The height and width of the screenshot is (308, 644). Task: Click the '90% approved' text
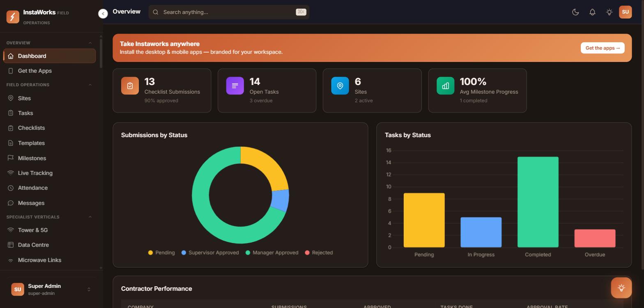pyautogui.click(x=161, y=101)
